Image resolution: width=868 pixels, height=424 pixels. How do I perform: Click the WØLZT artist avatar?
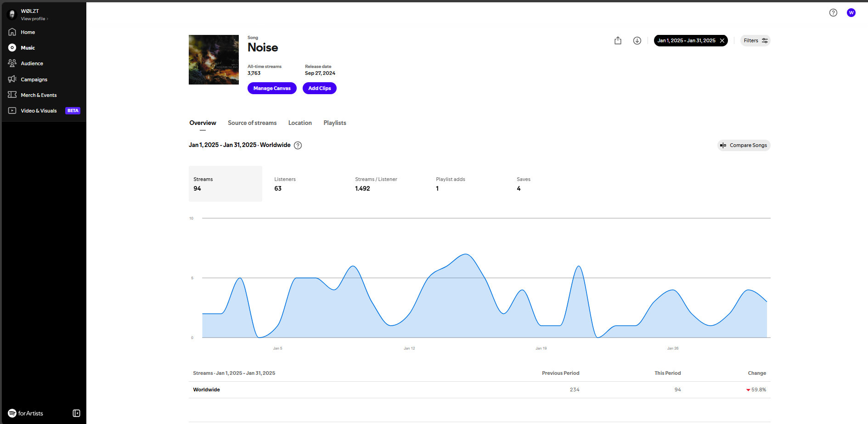click(x=12, y=14)
